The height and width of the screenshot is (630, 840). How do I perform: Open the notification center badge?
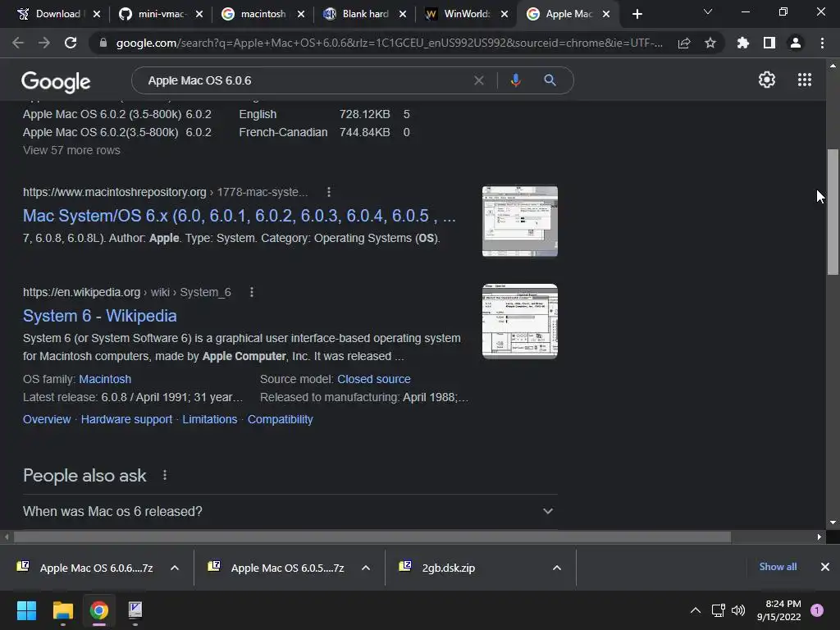coord(817,610)
